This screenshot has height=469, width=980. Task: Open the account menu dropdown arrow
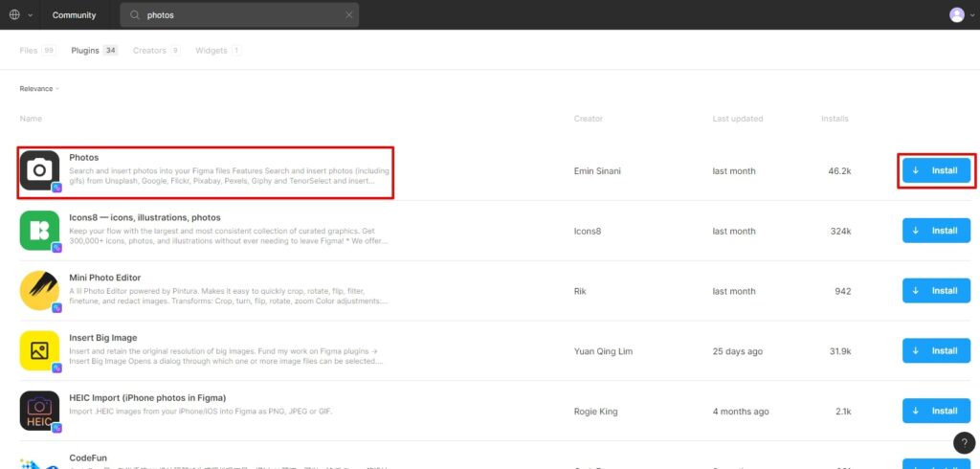(x=970, y=15)
